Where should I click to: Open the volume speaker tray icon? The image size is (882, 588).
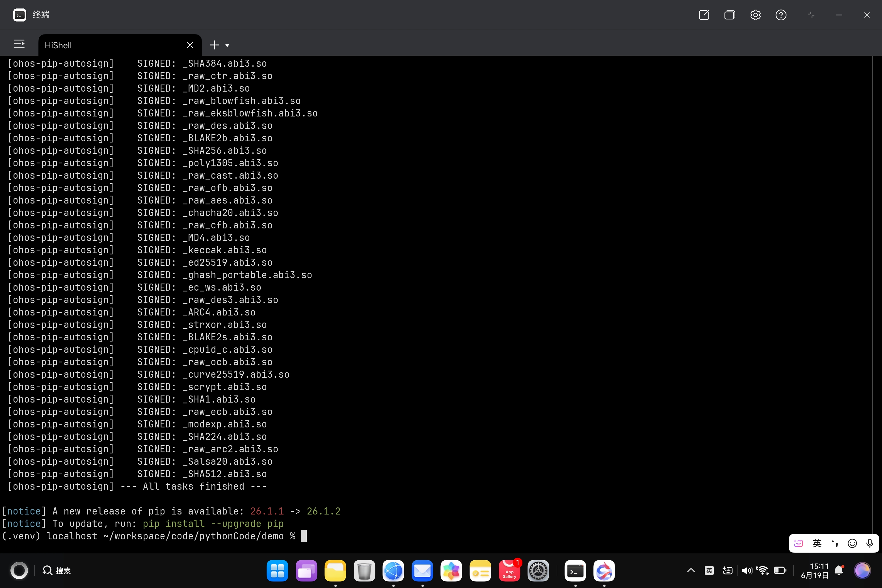coord(747,570)
